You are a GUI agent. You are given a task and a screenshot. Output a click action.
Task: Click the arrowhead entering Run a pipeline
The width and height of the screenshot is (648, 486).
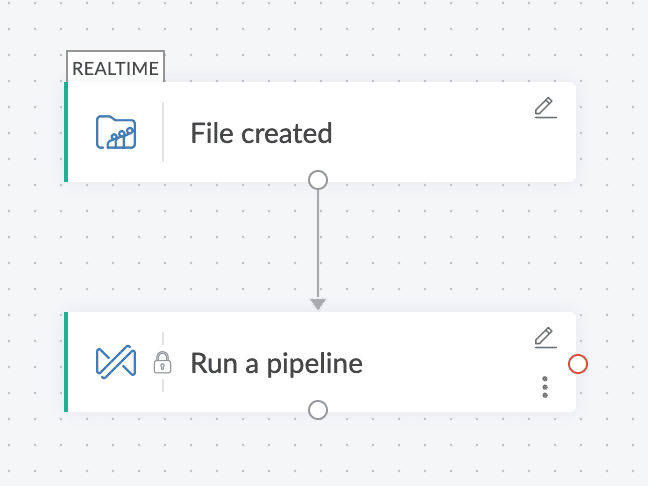[x=318, y=303]
